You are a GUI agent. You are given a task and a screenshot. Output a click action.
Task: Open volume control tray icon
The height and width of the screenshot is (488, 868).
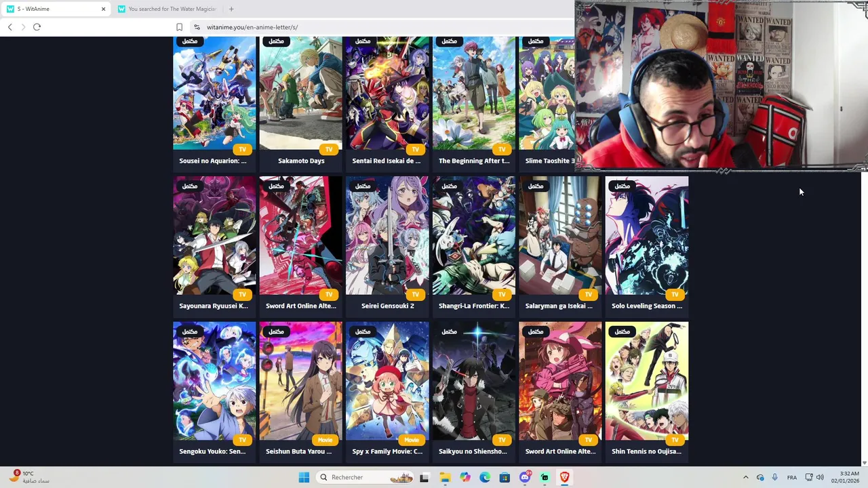point(820,477)
